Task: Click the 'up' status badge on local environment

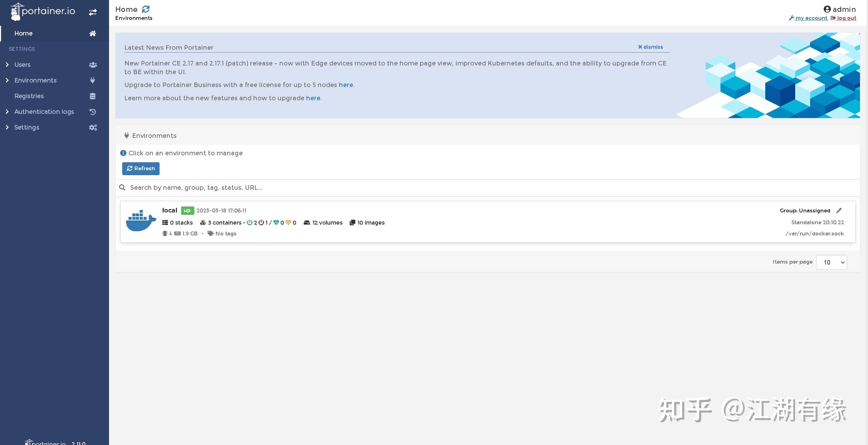Action: point(187,210)
